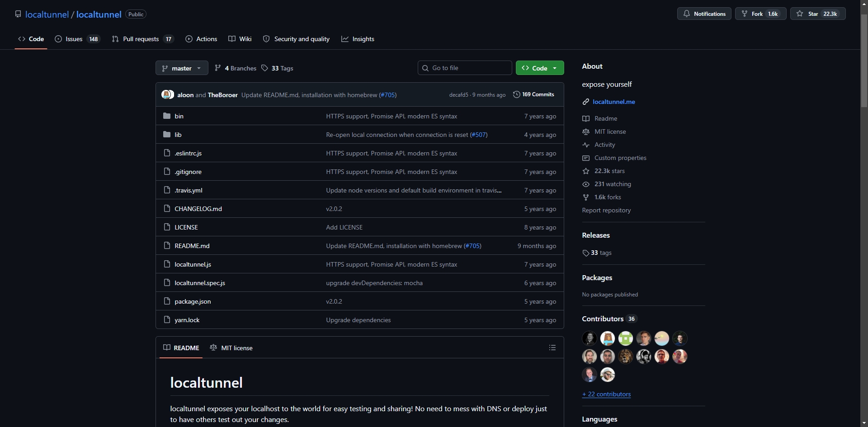Image resolution: width=868 pixels, height=427 pixels.
Task: Click the tag icon beside 33 tags in Releases
Action: pyautogui.click(x=586, y=253)
